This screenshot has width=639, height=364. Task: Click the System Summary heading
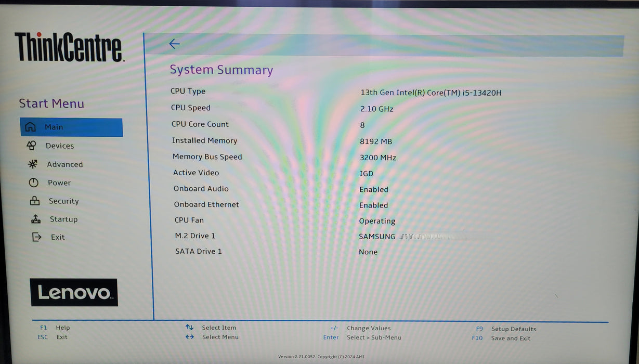pos(221,70)
